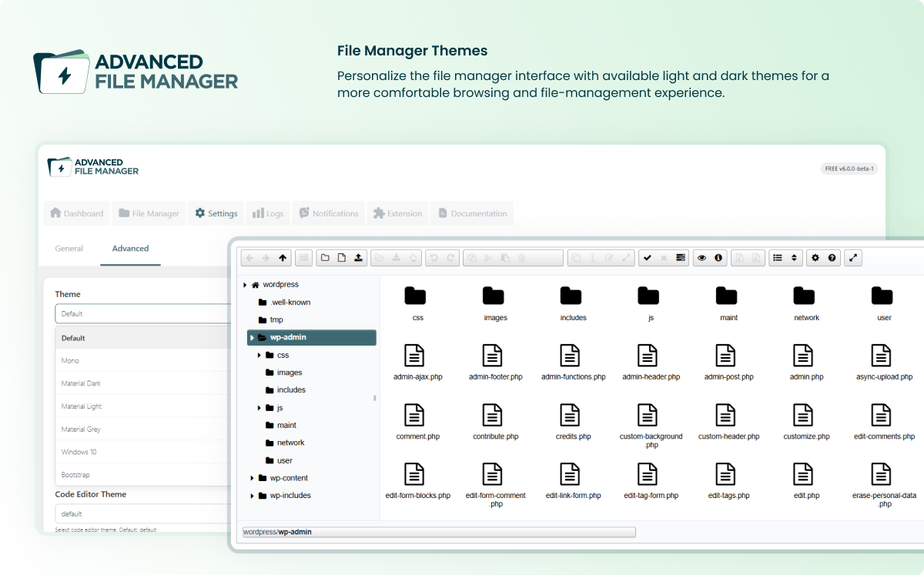
Task: Click the cut scissors toolbar icon
Action: [489, 258]
